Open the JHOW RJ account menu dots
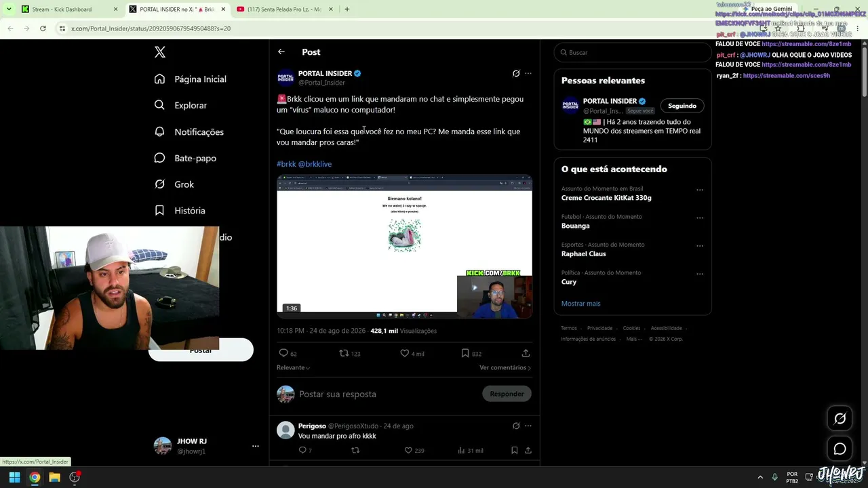The width and height of the screenshot is (868, 488). [256, 446]
